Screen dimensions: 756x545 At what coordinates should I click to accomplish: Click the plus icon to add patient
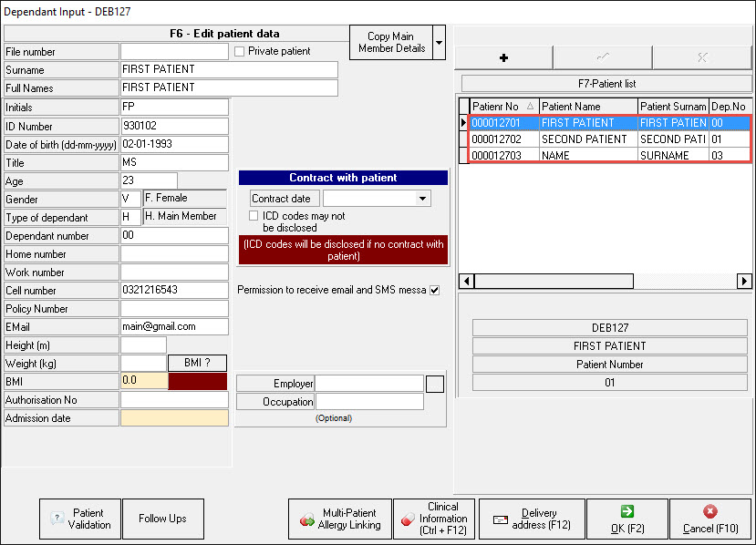[503, 57]
